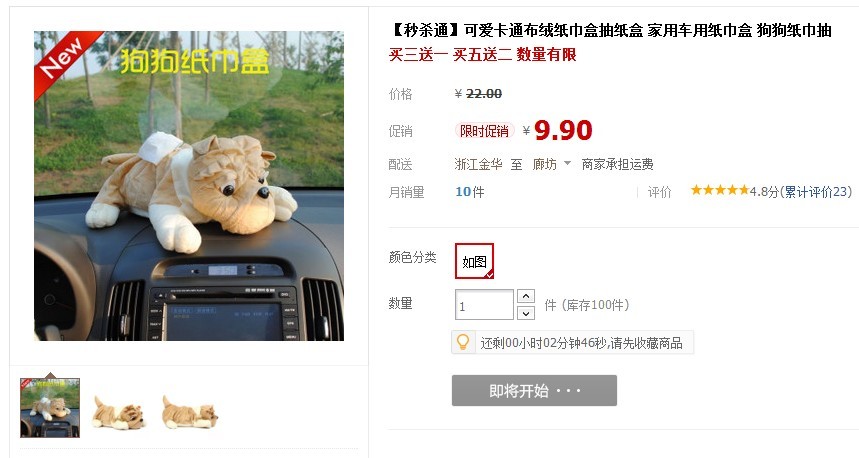
Task: Select the second dog tissue box thumbnail
Action: pos(119,411)
